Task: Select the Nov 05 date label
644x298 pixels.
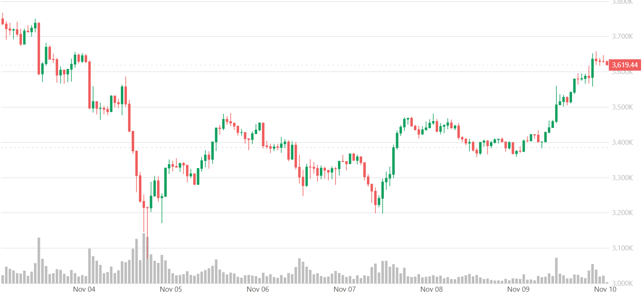Action: tap(171, 290)
